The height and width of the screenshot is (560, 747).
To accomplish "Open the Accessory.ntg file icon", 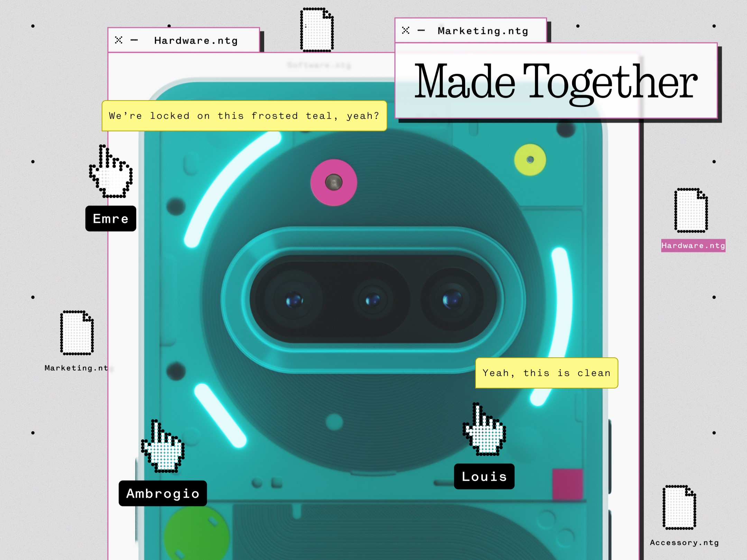I will pos(679,507).
